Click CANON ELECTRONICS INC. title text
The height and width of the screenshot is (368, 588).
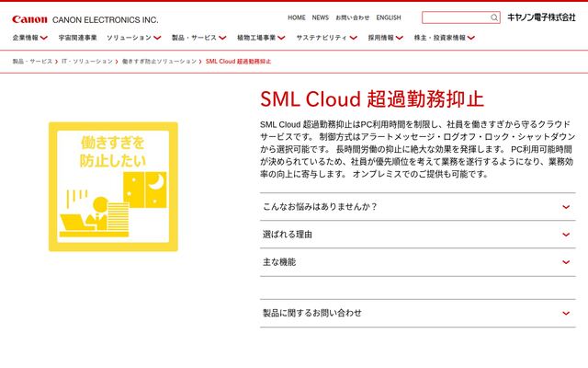click(106, 20)
